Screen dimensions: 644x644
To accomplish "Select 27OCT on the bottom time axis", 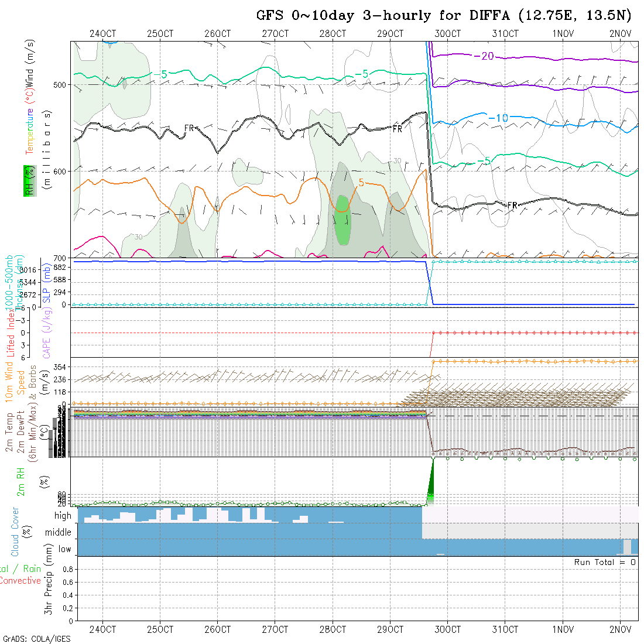I will pos(275,629).
